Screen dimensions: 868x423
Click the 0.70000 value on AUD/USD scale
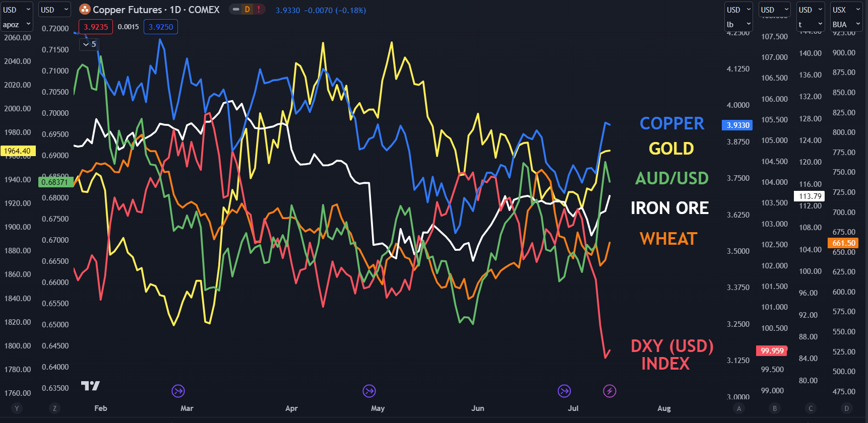(x=55, y=113)
